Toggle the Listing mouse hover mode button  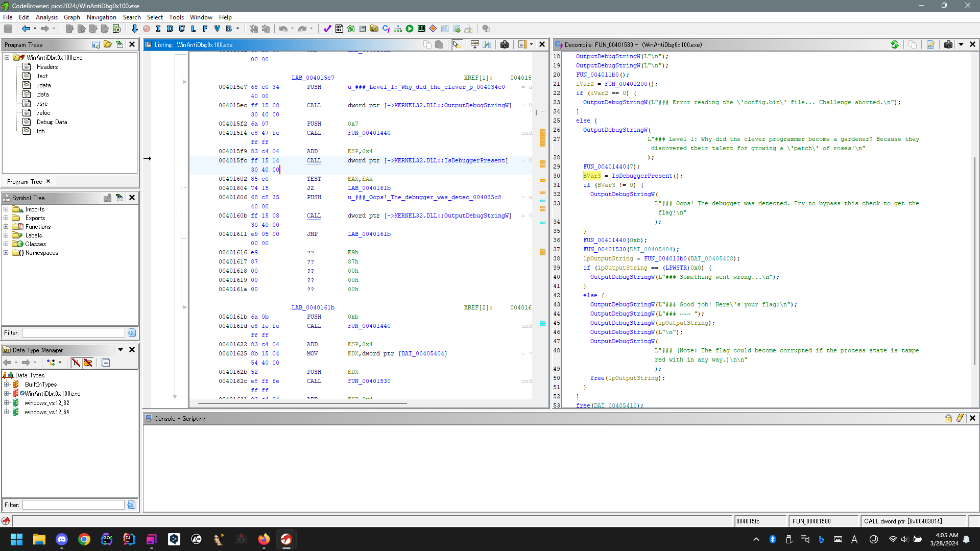click(x=457, y=44)
